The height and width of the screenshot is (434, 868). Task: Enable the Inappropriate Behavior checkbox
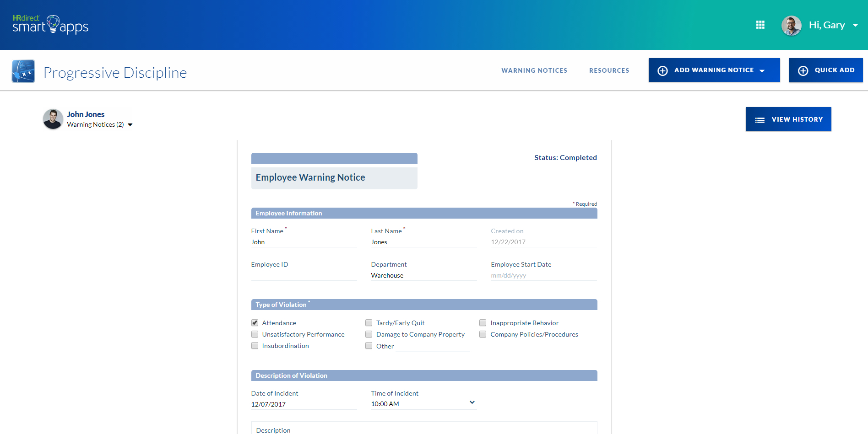click(483, 323)
